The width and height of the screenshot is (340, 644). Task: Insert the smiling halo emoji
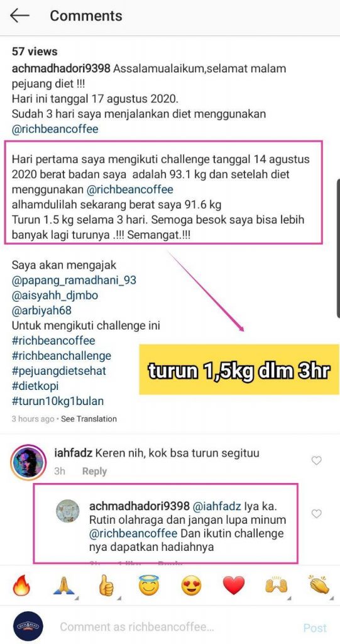coord(149,585)
